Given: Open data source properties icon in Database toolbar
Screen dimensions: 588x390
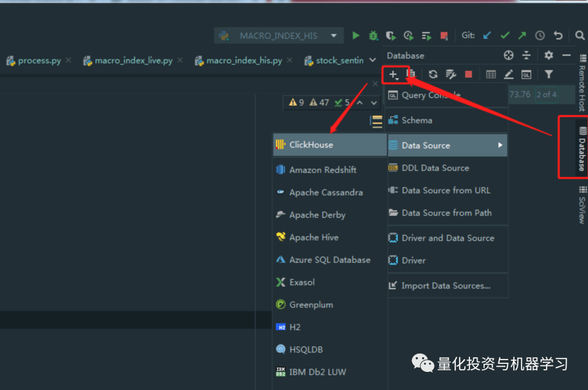Looking at the screenshot, I should [x=451, y=74].
